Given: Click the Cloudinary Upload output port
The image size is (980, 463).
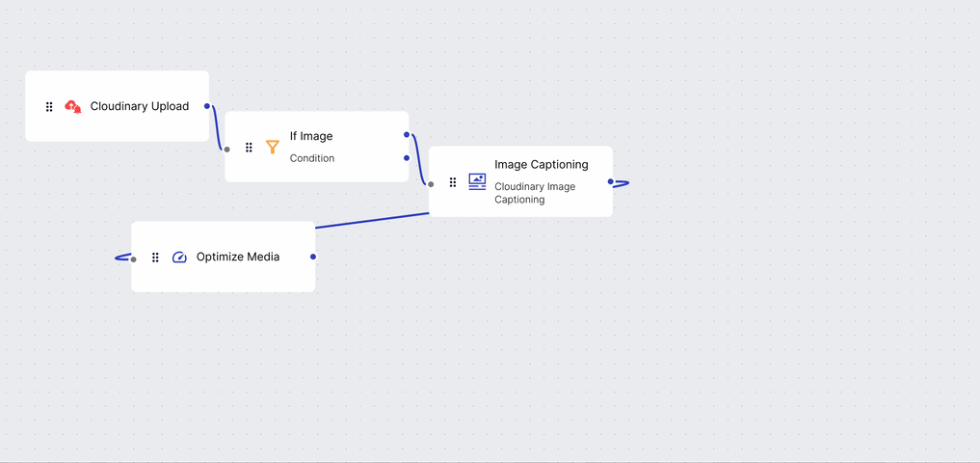Looking at the screenshot, I should click(207, 106).
